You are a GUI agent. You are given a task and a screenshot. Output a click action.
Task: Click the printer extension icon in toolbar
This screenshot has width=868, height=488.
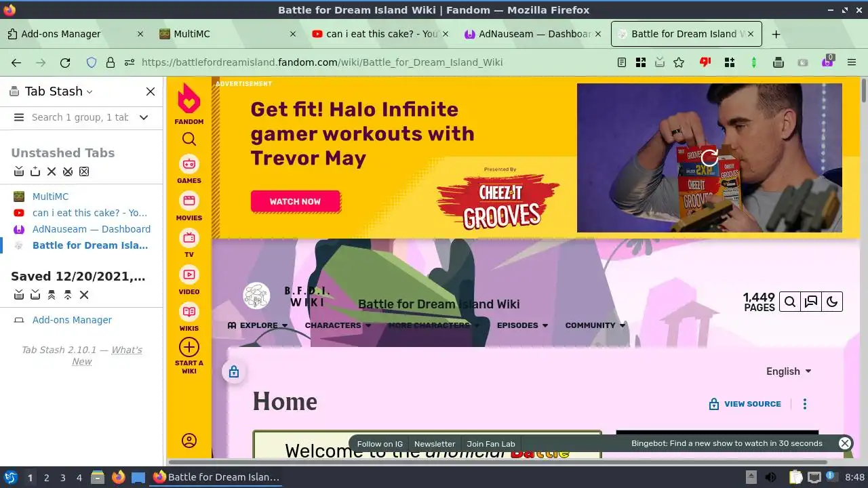pyautogui.click(x=778, y=62)
